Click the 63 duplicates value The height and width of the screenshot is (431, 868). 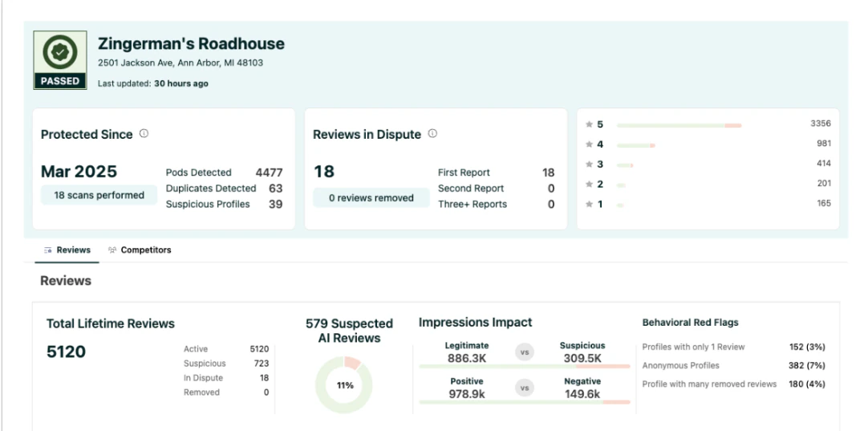[x=276, y=189]
